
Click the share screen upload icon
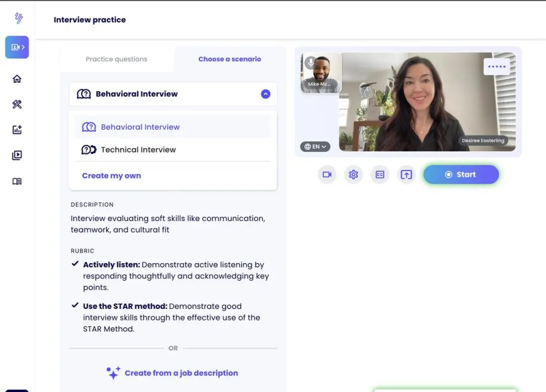coord(406,175)
